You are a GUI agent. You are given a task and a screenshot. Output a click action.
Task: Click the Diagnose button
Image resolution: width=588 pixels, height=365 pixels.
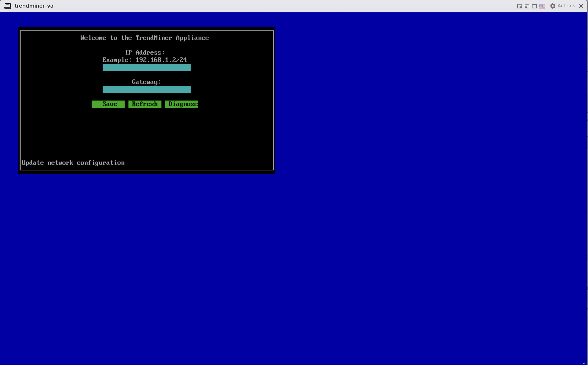click(x=182, y=104)
